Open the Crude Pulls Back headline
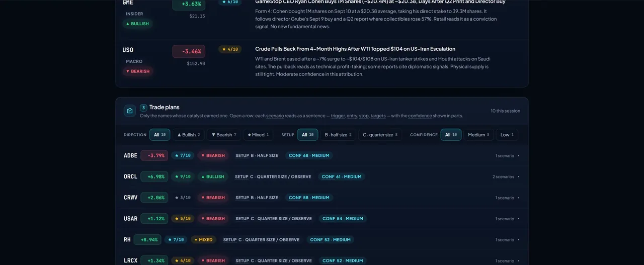This screenshot has height=265, width=644. point(355,49)
